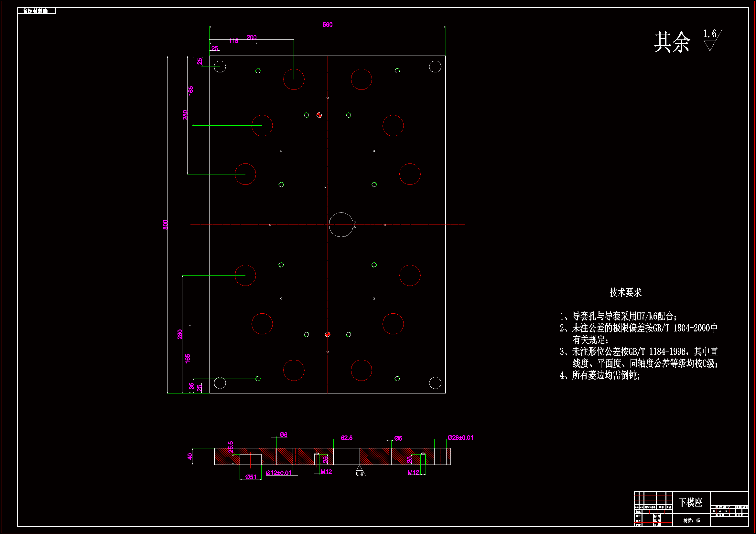Click the 62.5 dimension in section view

(346, 438)
